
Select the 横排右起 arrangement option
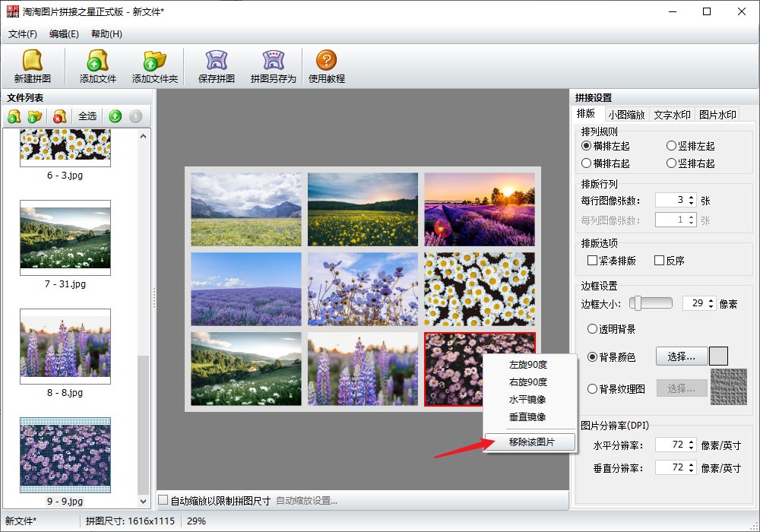coord(606,163)
